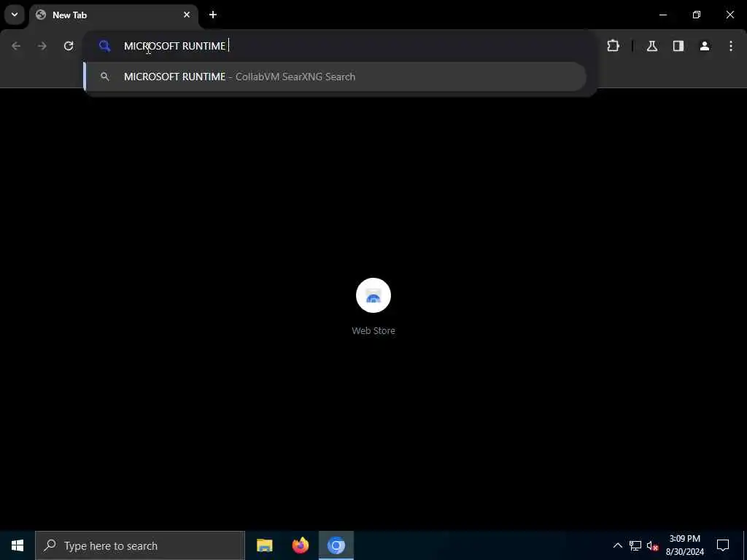This screenshot has width=747, height=560.
Task: Open the Extensions puzzle icon
Action: click(613, 46)
